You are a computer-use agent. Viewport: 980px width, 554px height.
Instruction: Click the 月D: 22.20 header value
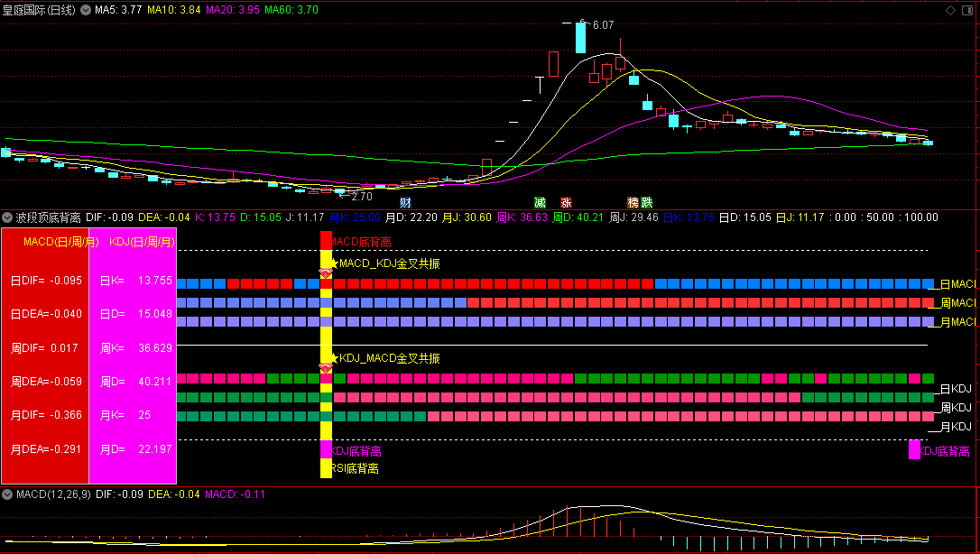(x=411, y=217)
